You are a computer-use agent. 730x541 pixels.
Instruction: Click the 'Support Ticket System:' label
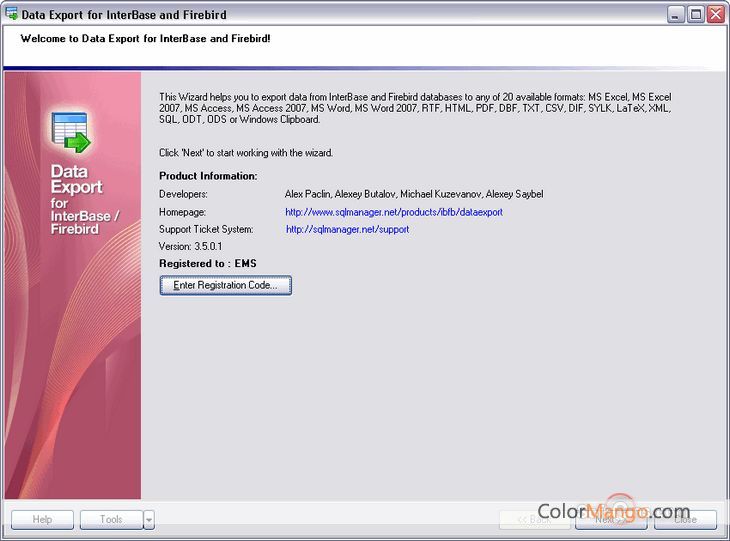coord(206,229)
